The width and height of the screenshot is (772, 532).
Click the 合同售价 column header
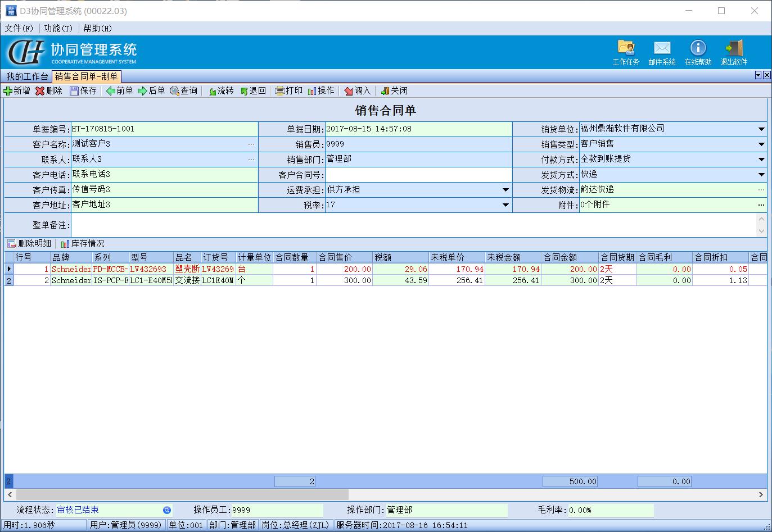pyautogui.click(x=344, y=257)
